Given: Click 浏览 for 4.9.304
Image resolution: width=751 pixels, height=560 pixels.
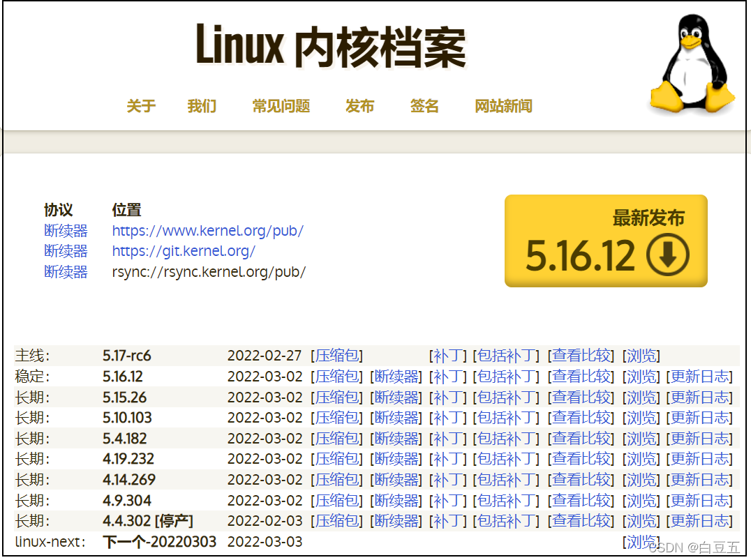Looking at the screenshot, I should 641,501.
